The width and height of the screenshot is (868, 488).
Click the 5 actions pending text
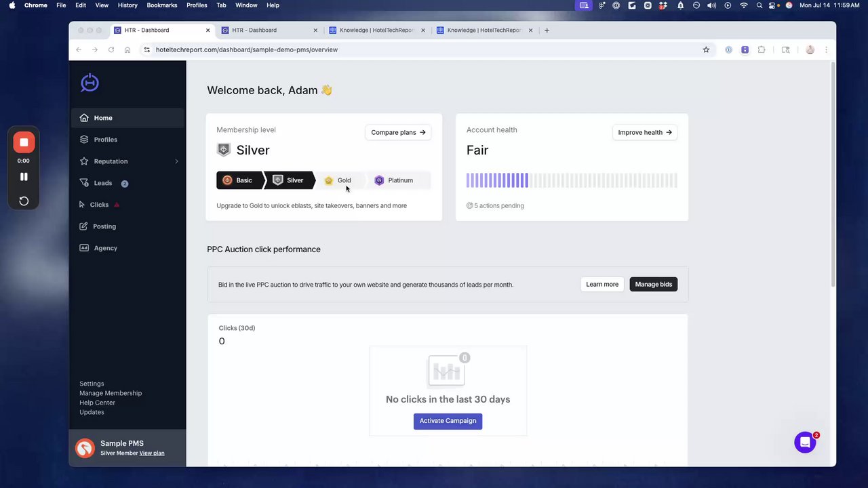coord(499,205)
